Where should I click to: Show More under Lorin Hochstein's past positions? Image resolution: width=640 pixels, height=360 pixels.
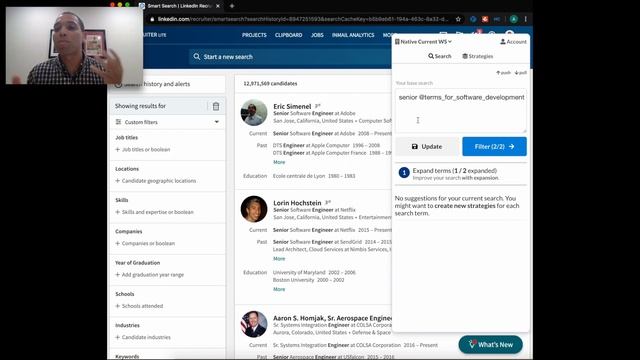pyautogui.click(x=279, y=259)
